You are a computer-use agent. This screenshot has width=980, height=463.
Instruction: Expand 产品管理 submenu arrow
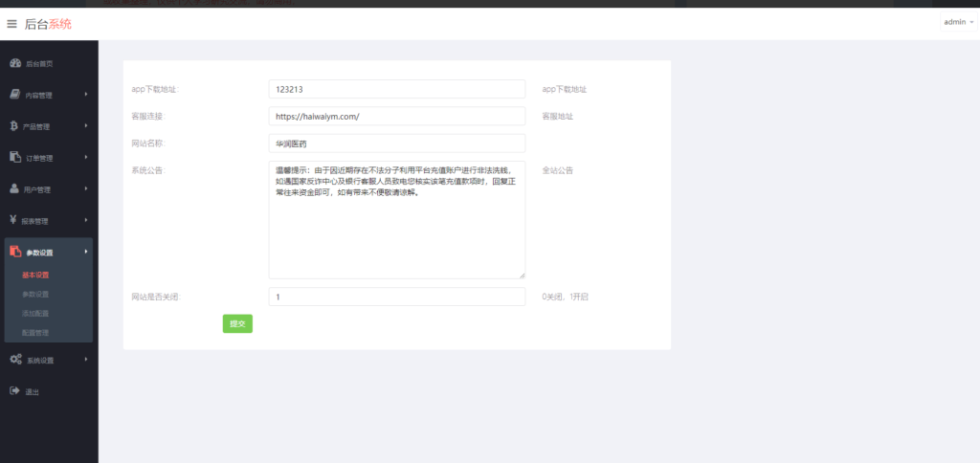[x=85, y=125]
